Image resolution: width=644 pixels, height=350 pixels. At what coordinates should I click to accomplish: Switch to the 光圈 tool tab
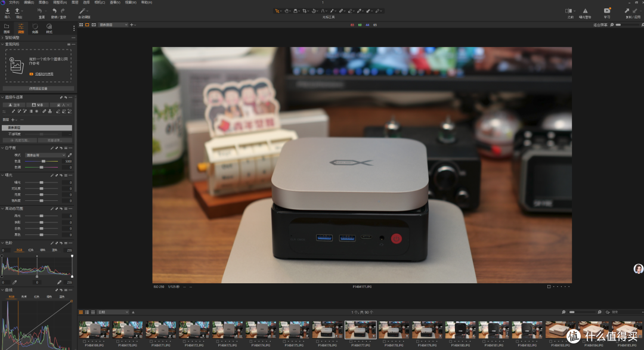pos(35,29)
